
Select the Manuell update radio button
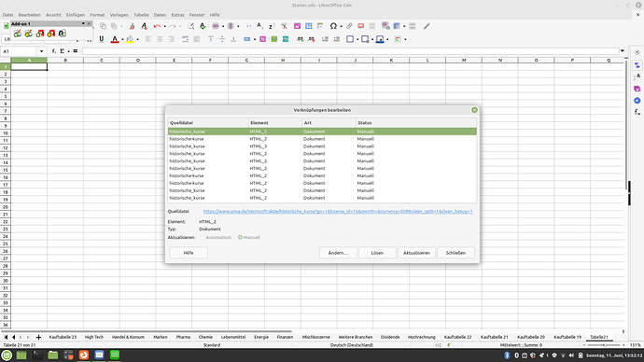[x=240, y=237]
